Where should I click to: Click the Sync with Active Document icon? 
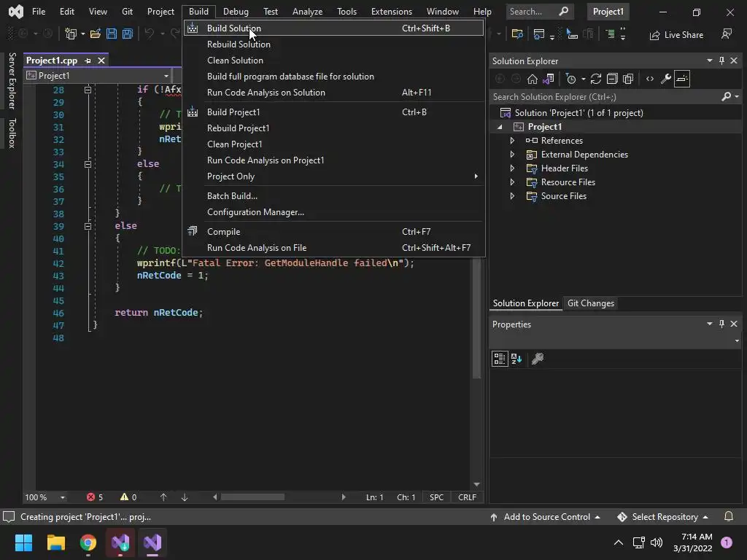[596, 79]
